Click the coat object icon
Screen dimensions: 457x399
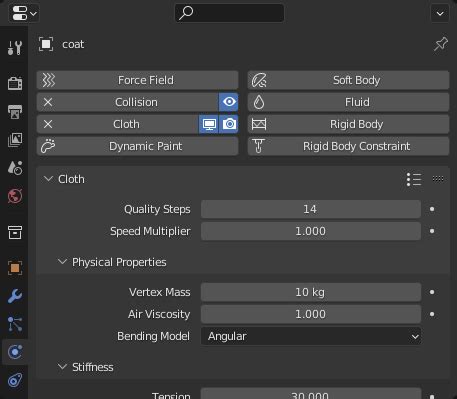[46, 44]
